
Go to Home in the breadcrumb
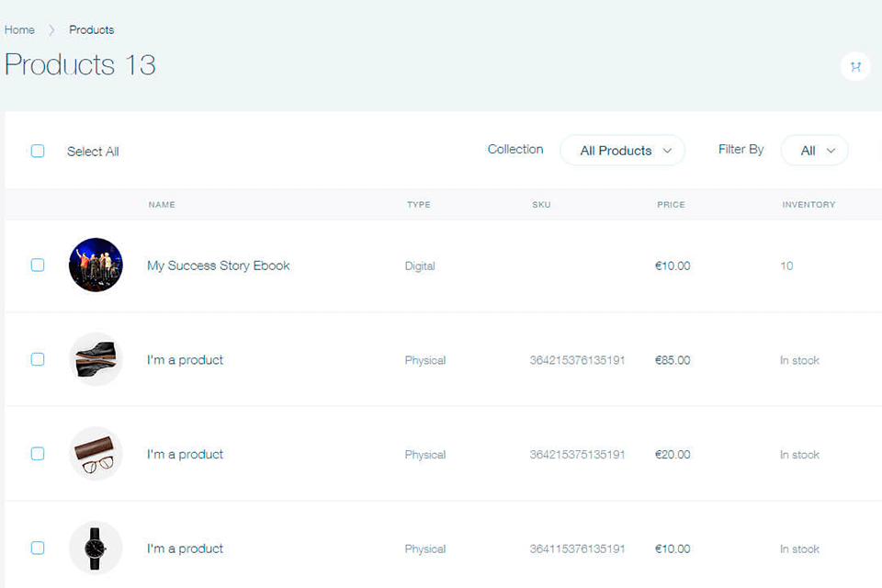pos(19,30)
